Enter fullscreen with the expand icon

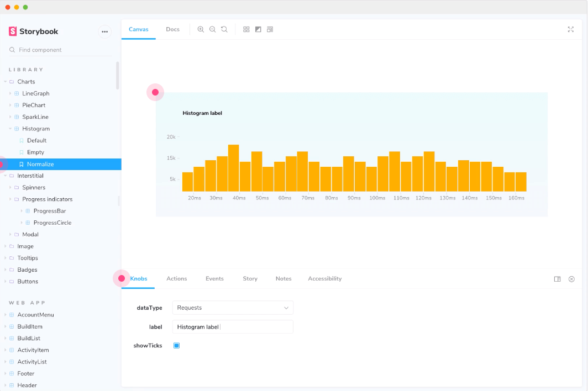[570, 29]
